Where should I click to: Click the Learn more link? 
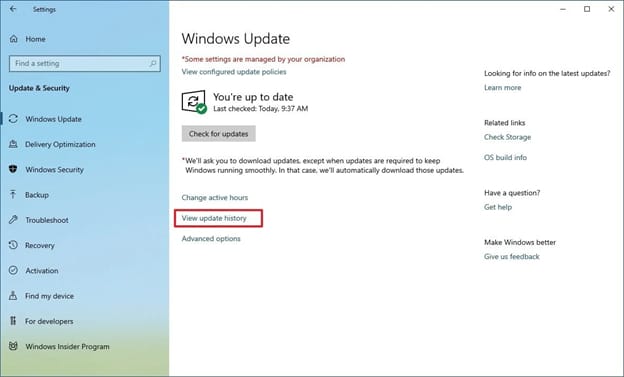[503, 88]
